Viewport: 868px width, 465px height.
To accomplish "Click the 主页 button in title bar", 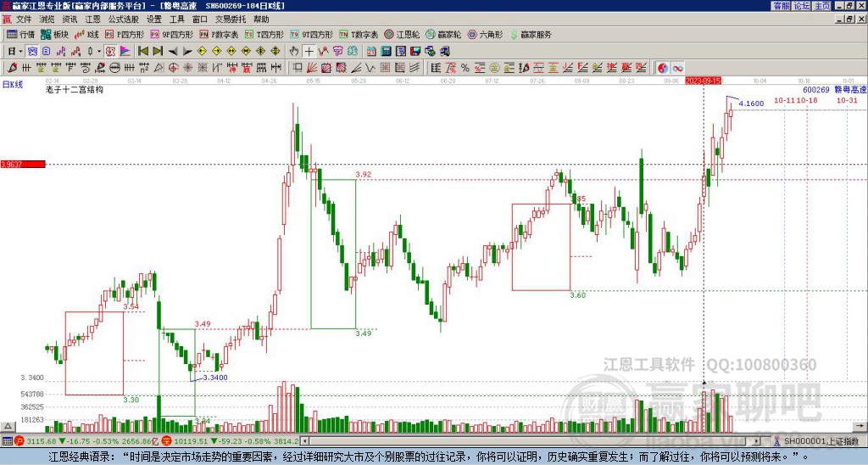I will click(821, 6).
